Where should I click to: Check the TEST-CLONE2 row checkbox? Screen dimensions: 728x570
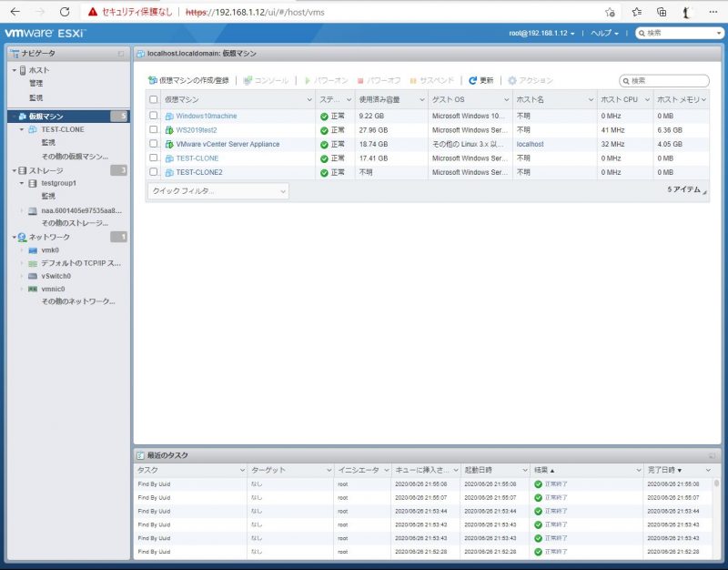(x=153, y=172)
